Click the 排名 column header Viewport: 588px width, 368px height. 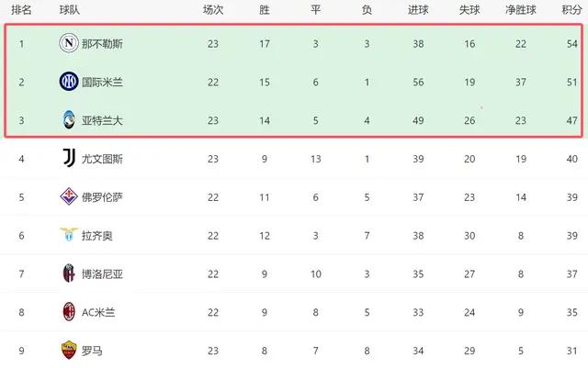tap(21, 9)
